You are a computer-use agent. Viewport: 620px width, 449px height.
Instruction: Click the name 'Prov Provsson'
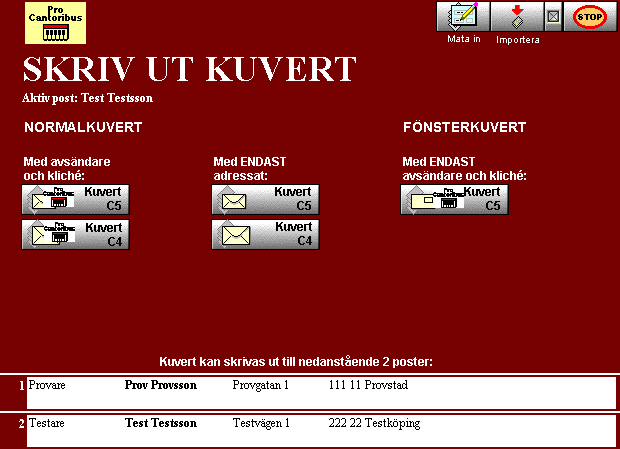point(161,384)
